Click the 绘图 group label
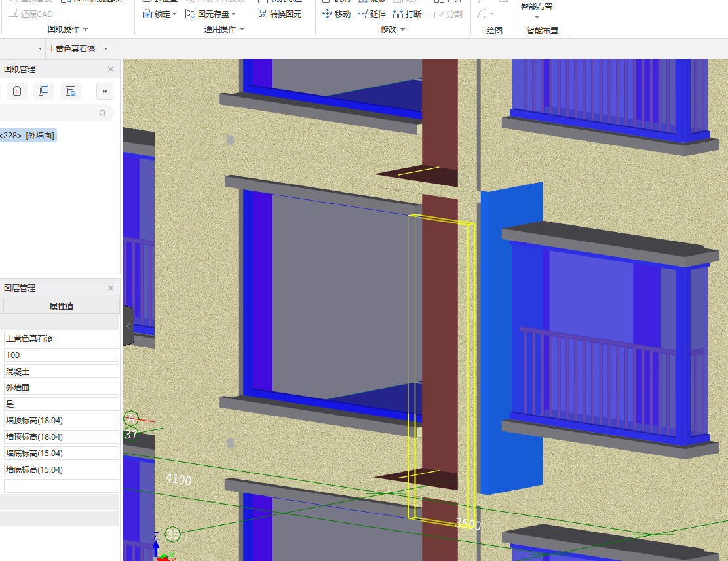The width and height of the screenshot is (728, 561). pos(495,31)
